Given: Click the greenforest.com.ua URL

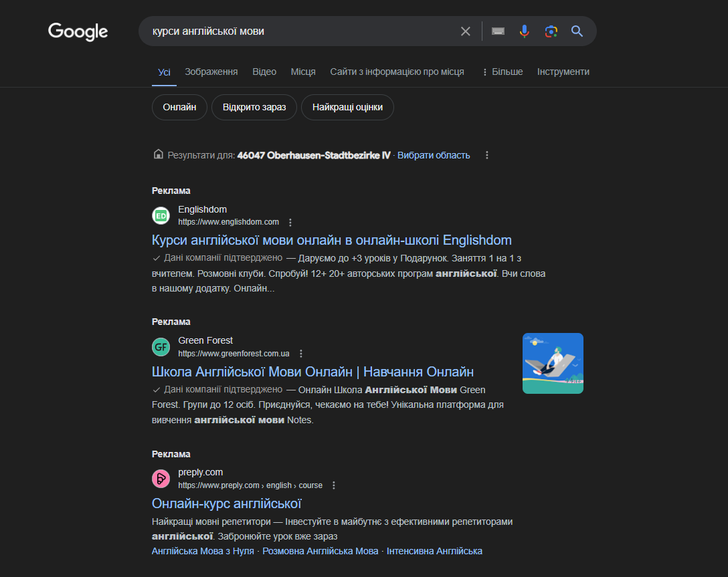Looking at the screenshot, I should 234,354.
